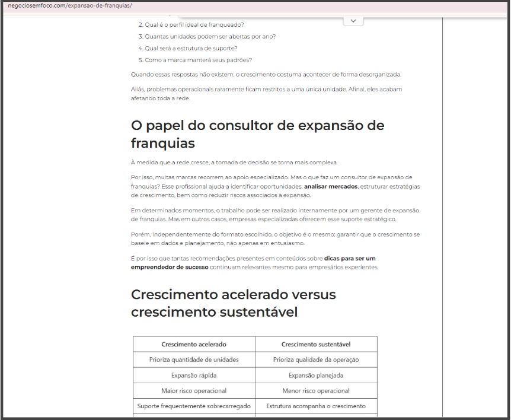Select 'Quantas unidades podem ser abertas por ano?'

(x=210, y=37)
